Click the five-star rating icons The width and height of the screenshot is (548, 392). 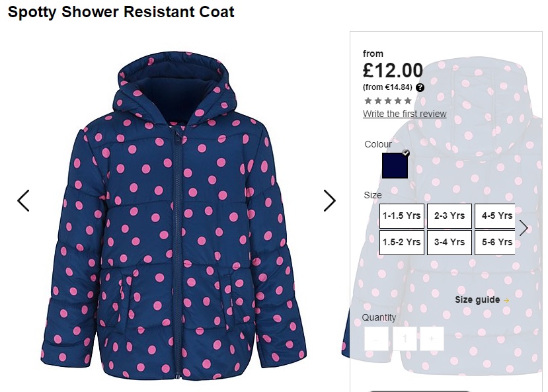click(x=388, y=101)
